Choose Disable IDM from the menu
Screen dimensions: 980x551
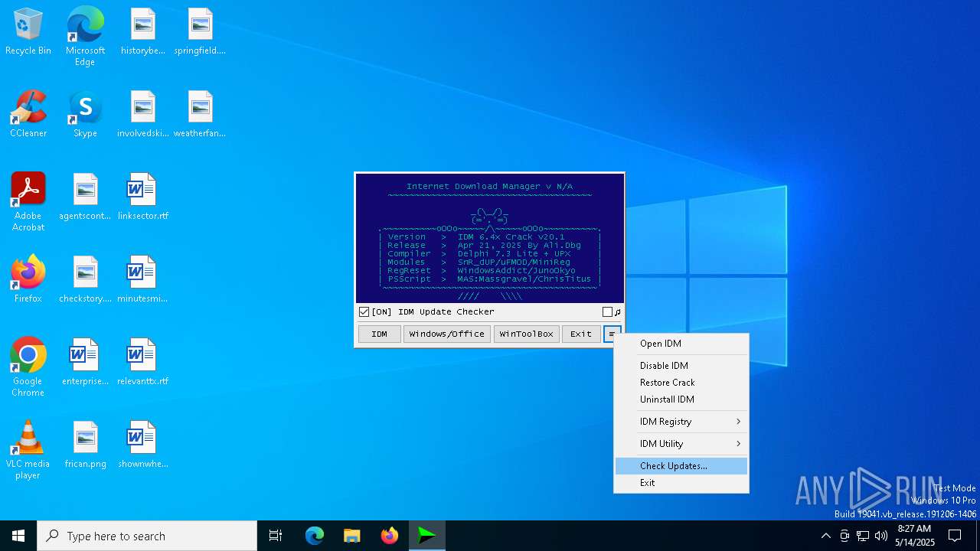[x=681, y=366]
